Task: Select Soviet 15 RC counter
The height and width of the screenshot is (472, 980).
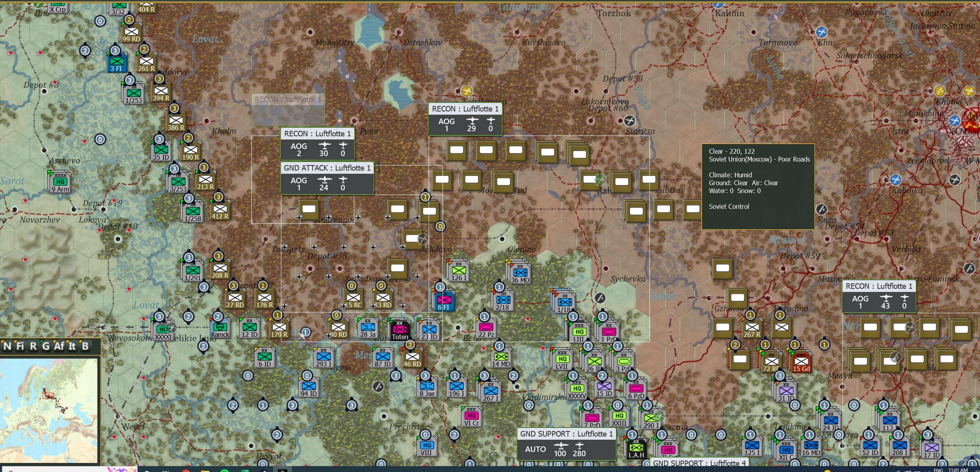Action: tap(353, 299)
